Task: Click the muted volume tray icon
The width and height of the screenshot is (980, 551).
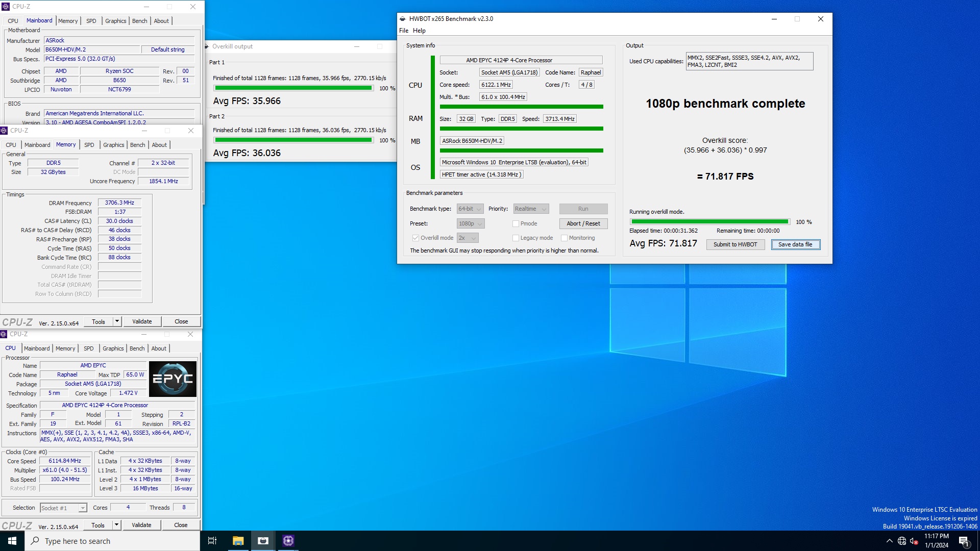Action: coord(914,541)
